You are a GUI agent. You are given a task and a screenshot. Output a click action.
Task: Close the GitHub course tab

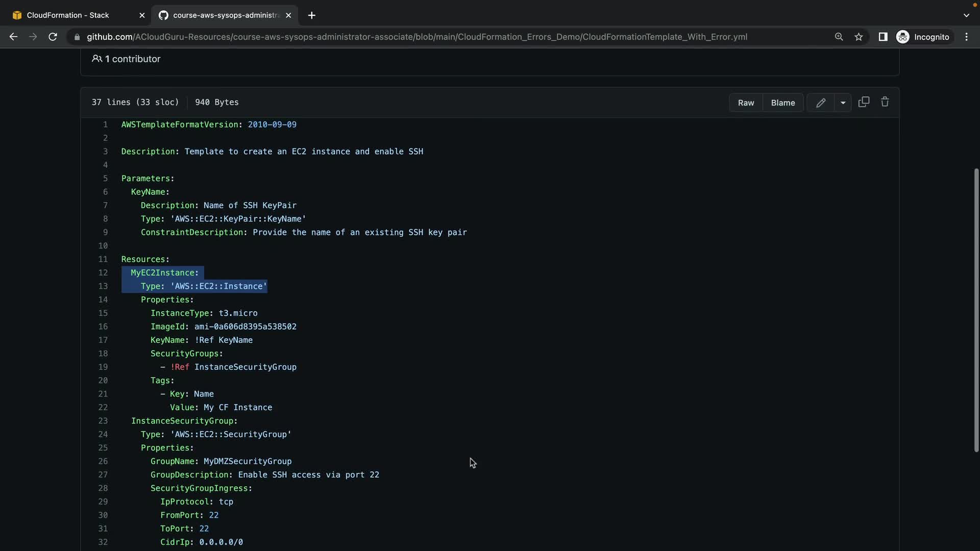point(288,15)
